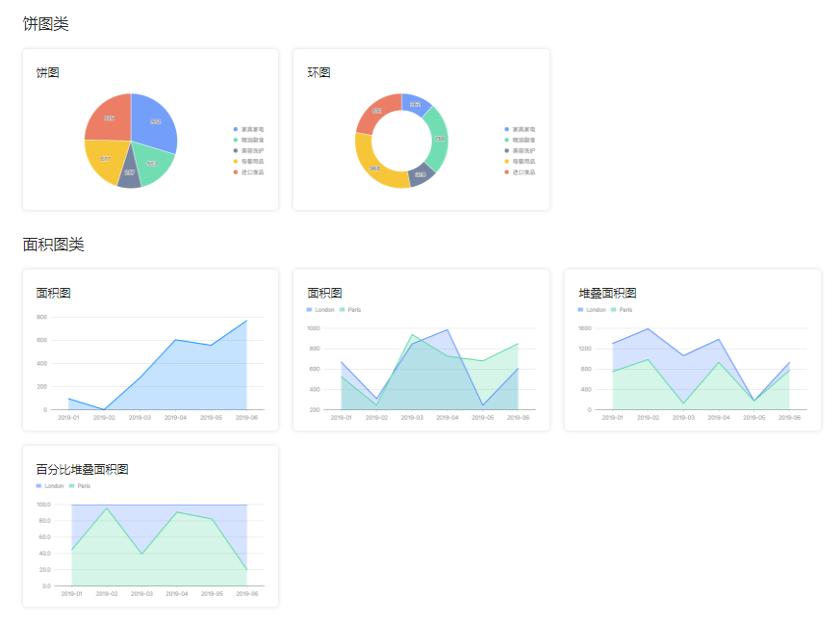Click 2019-04 axis label in 堆叠面积图
This screenshot has height=623, width=840.
(x=719, y=418)
